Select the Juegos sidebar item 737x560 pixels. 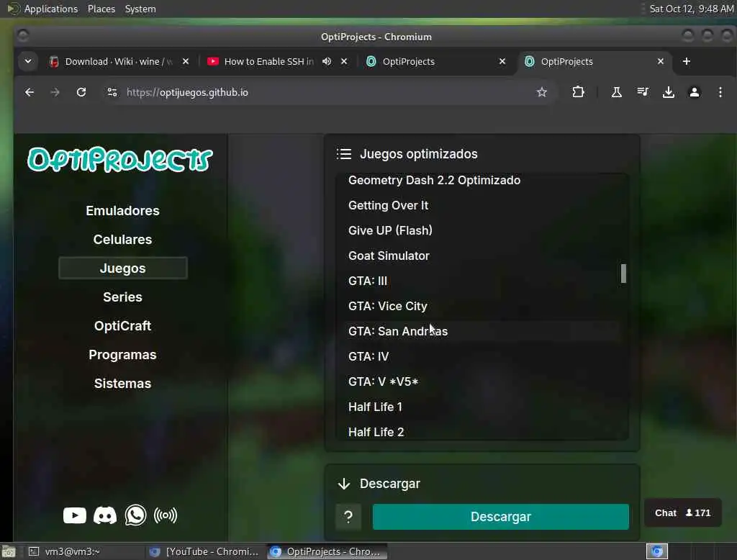pos(122,268)
